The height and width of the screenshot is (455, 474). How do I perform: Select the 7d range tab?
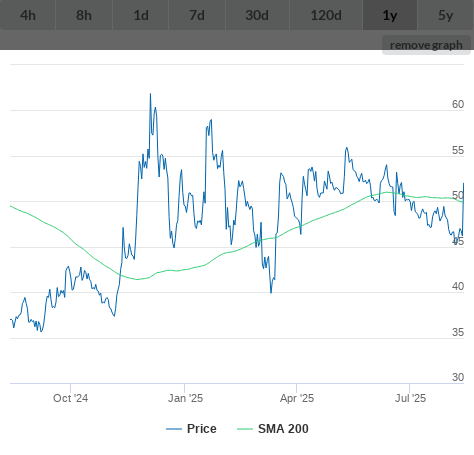197,15
